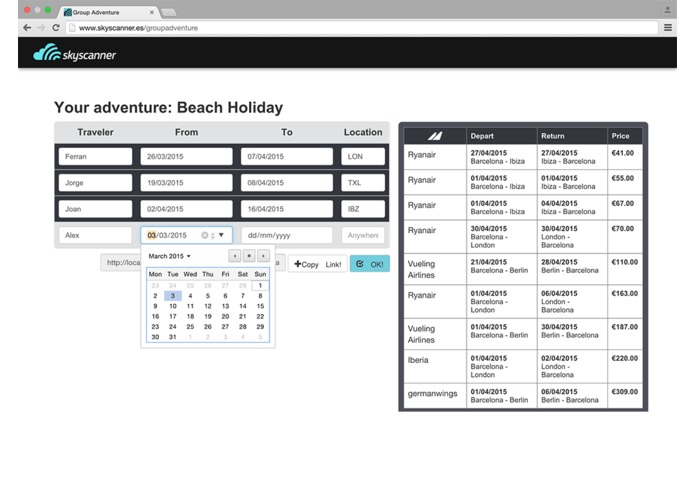Reload the page with refresh icon
This screenshot has height=494, width=695.
point(56,27)
